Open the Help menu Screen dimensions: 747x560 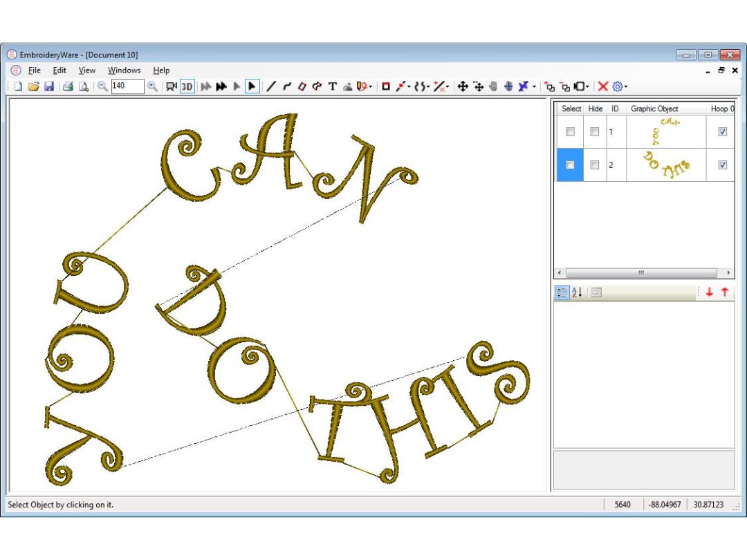(x=161, y=70)
